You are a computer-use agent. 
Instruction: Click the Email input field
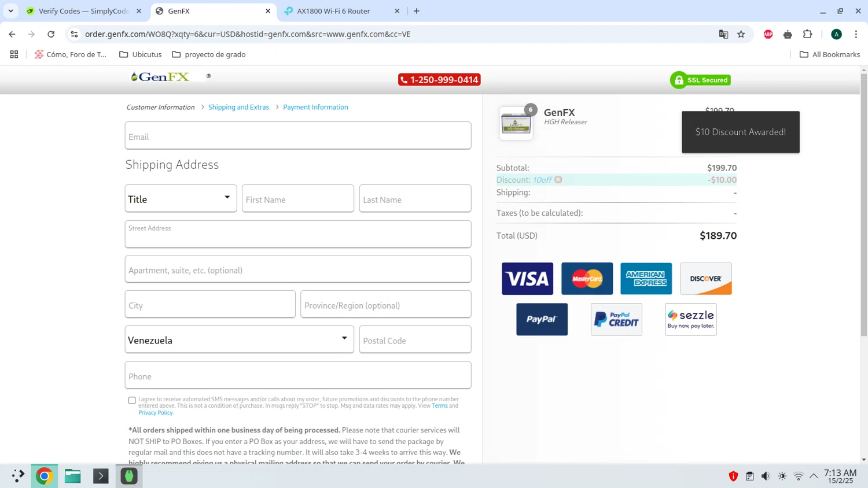298,135
